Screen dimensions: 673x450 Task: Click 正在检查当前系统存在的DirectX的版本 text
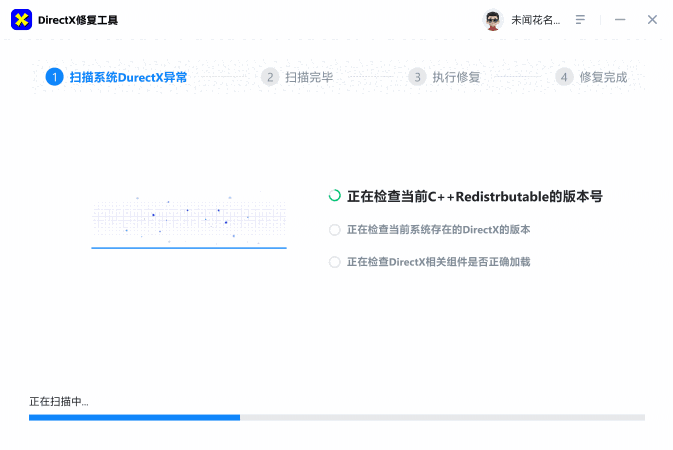point(439,230)
